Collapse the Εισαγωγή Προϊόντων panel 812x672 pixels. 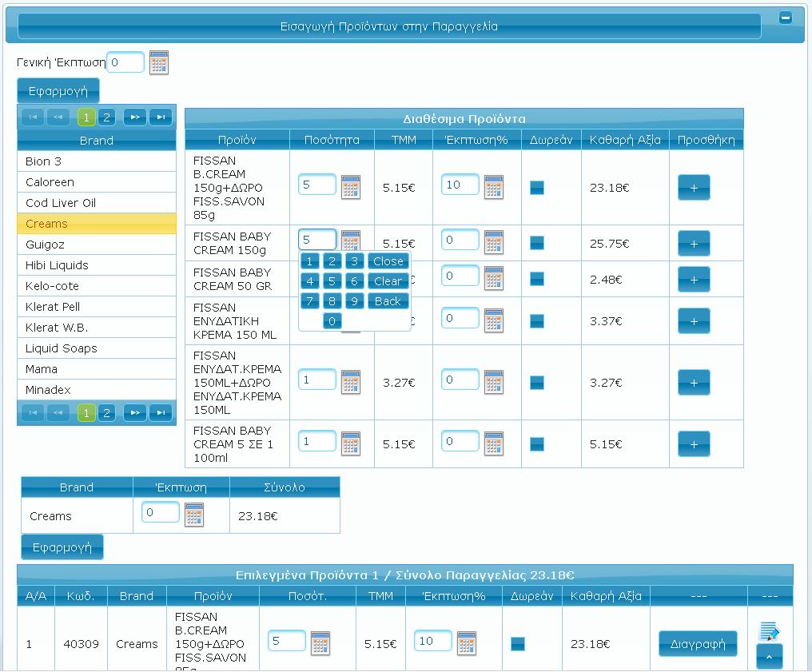click(785, 18)
